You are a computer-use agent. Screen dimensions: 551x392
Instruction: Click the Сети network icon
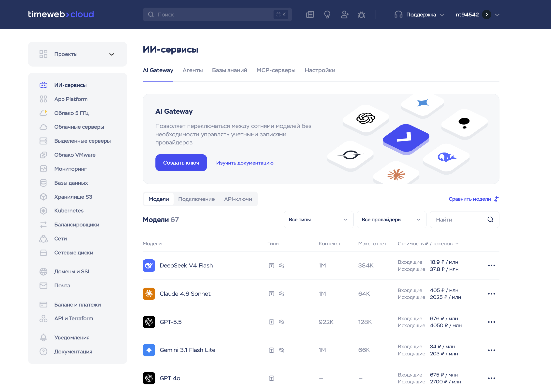[43, 238]
